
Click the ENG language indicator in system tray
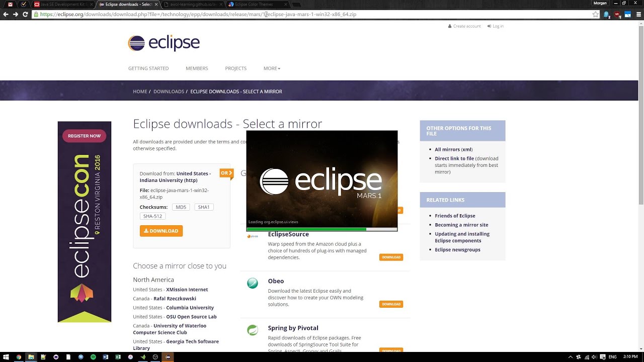612,357
